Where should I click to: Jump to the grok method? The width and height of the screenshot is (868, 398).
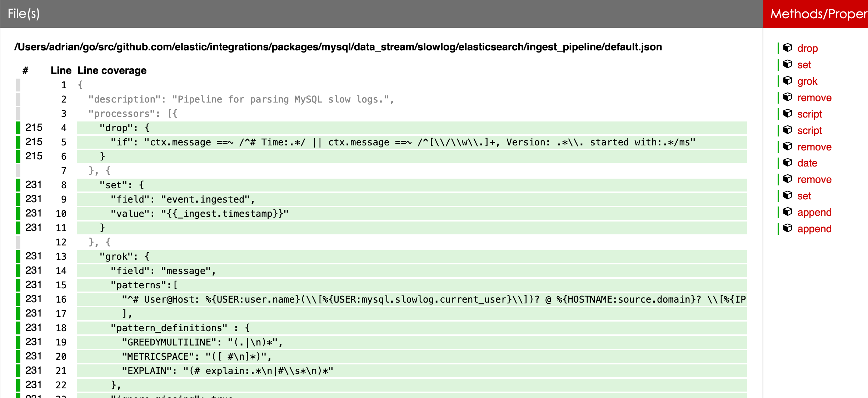coord(807,81)
